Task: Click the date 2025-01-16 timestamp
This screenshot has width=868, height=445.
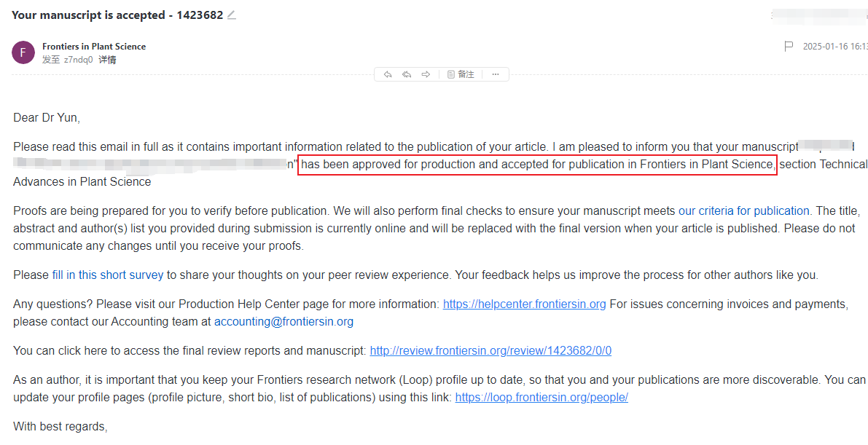Action: click(x=835, y=47)
